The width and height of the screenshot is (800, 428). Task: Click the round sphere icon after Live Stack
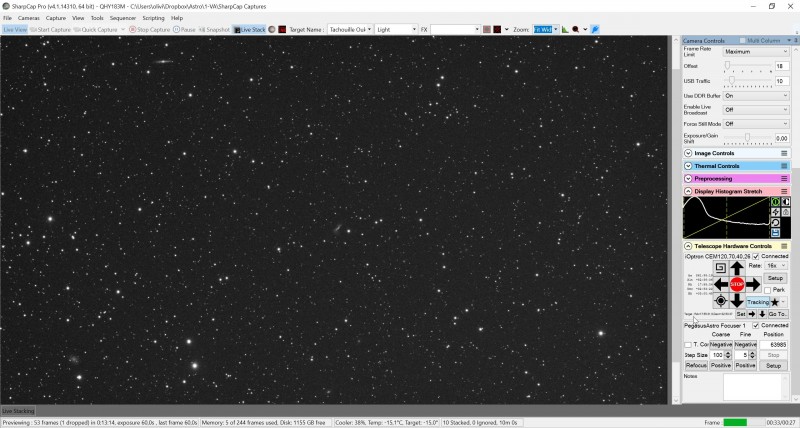(272, 30)
